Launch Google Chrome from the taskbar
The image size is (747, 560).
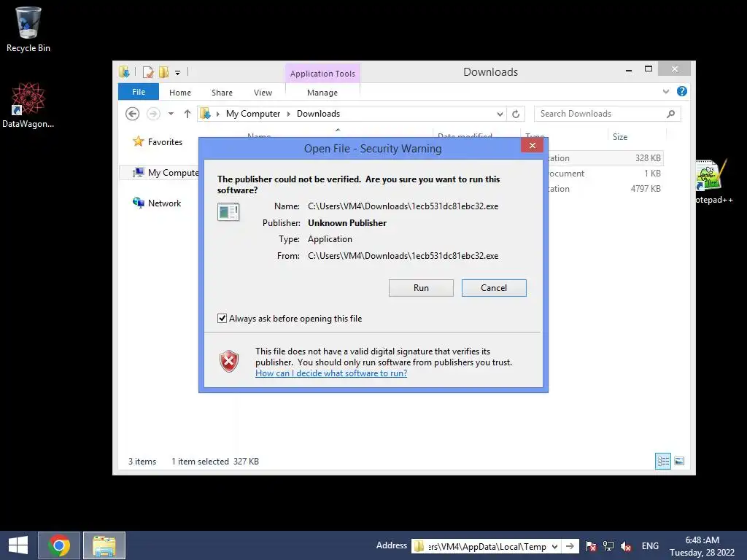click(x=59, y=545)
